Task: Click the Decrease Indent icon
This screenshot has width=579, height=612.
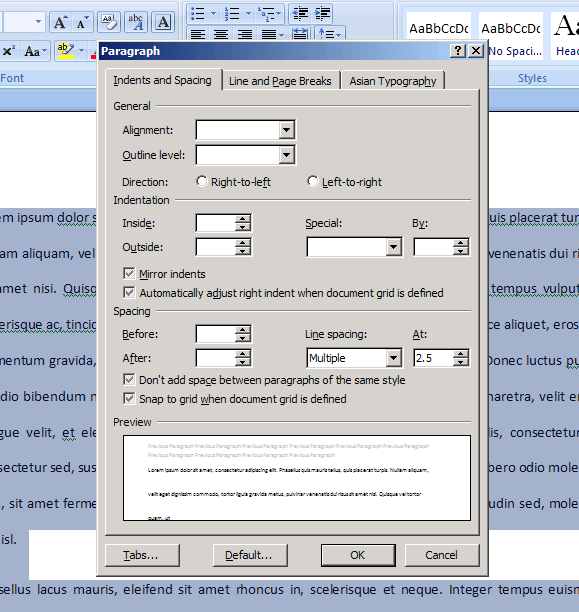Action: [x=300, y=14]
